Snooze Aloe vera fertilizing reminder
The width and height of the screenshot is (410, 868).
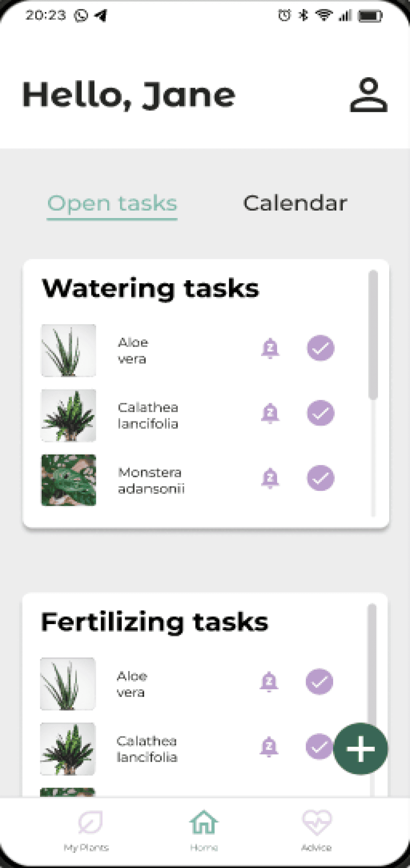269,681
